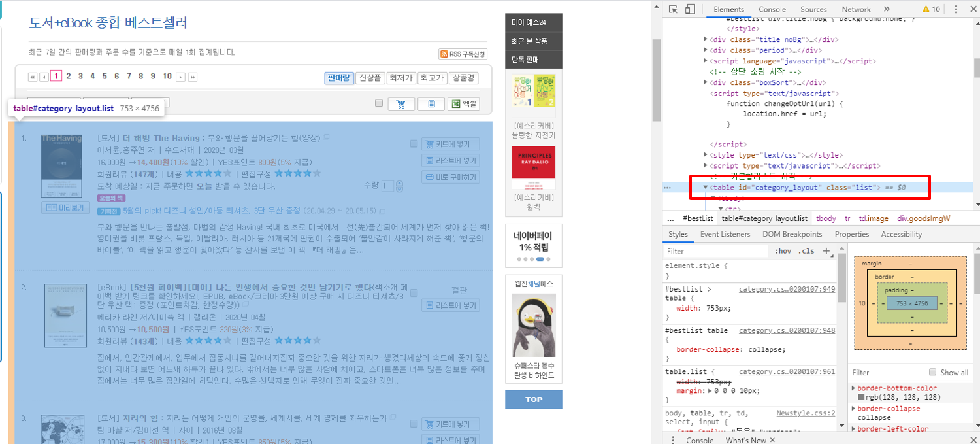This screenshot has height=444, width=980.
Task: Expand the border-bottom-color computed property
Action: tap(855, 388)
